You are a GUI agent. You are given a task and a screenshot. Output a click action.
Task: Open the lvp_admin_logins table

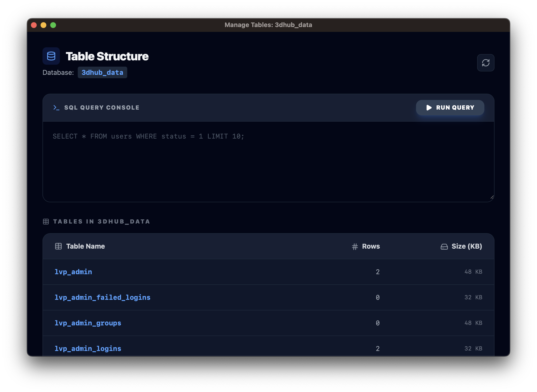tap(88, 348)
